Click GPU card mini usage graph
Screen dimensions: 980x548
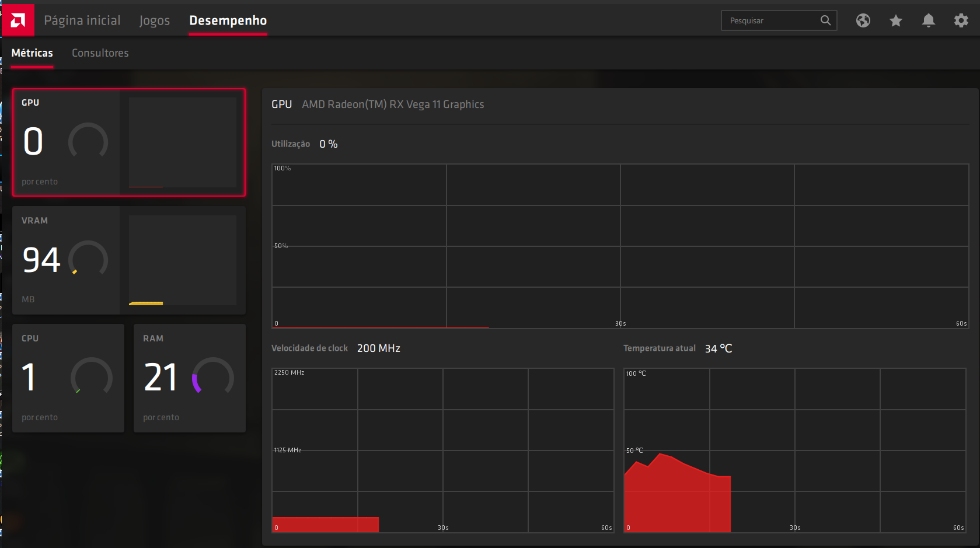pos(183,142)
